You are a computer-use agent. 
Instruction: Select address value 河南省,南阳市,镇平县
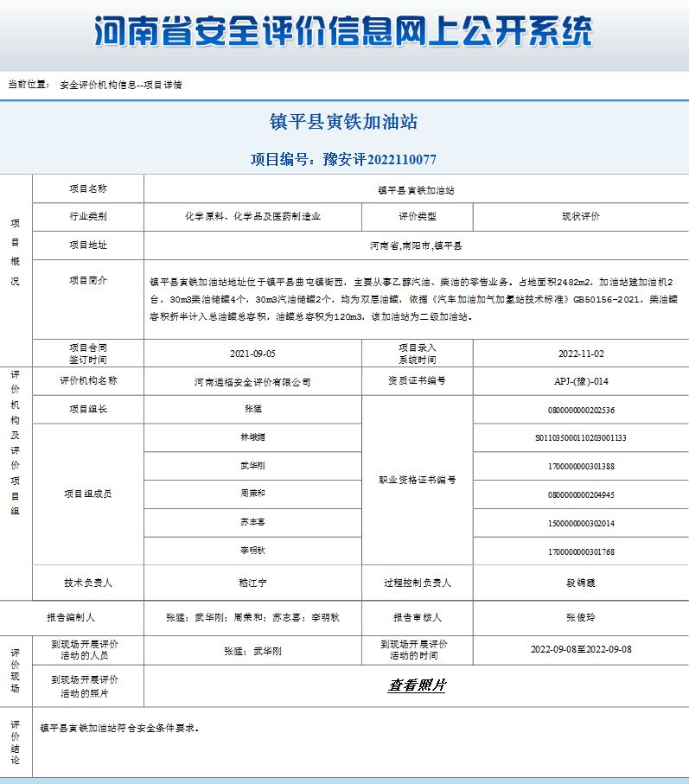[x=416, y=245]
